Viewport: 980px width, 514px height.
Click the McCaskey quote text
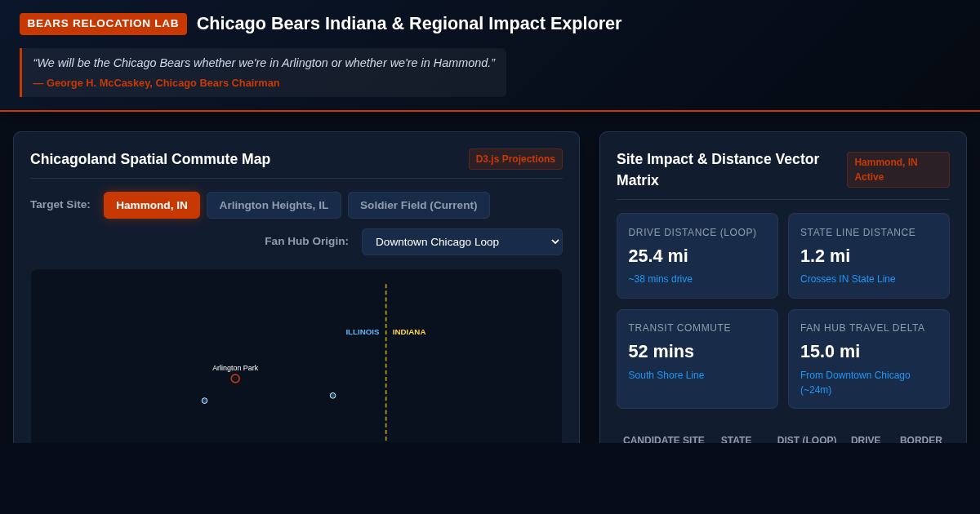tap(264, 63)
